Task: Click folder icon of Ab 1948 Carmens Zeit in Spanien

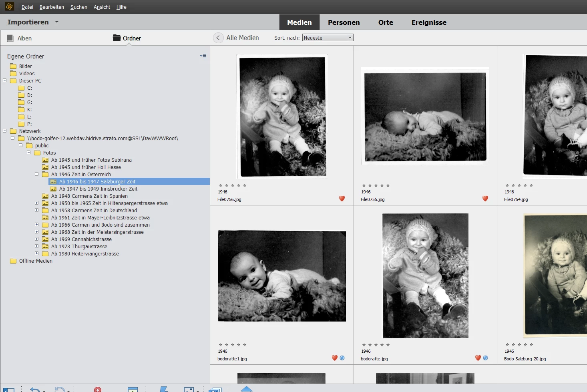Action: [x=45, y=196]
